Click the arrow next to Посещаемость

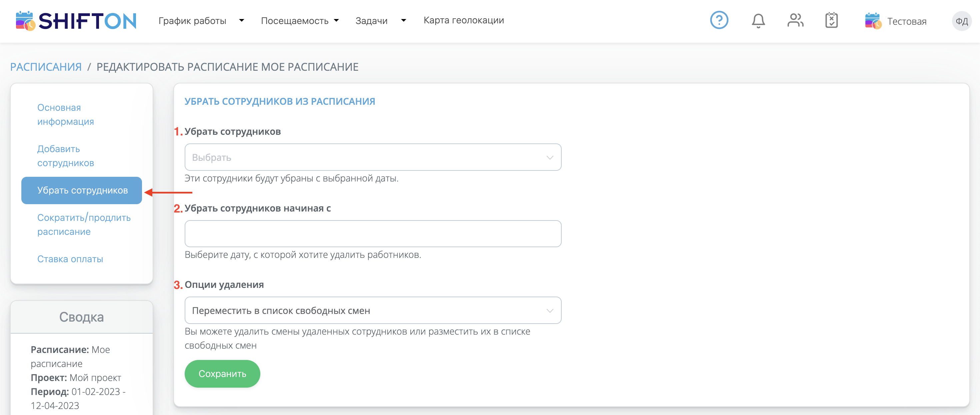click(336, 20)
